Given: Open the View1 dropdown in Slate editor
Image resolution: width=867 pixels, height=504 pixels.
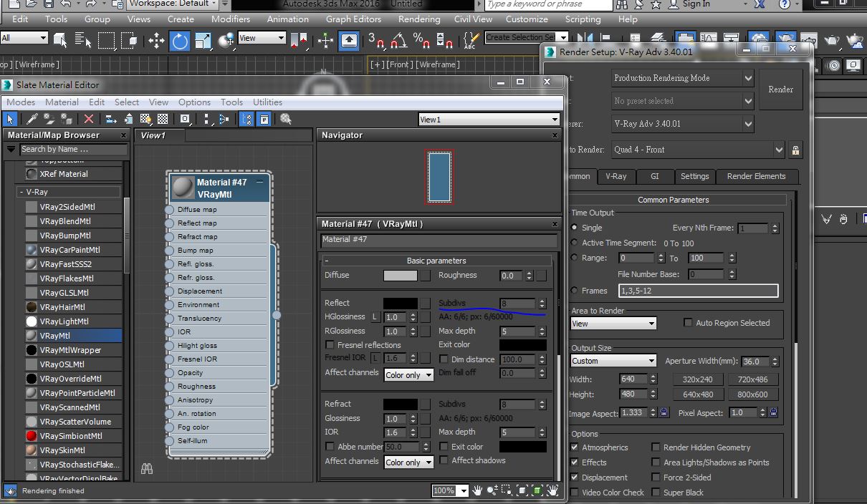Looking at the screenshot, I should tap(489, 120).
